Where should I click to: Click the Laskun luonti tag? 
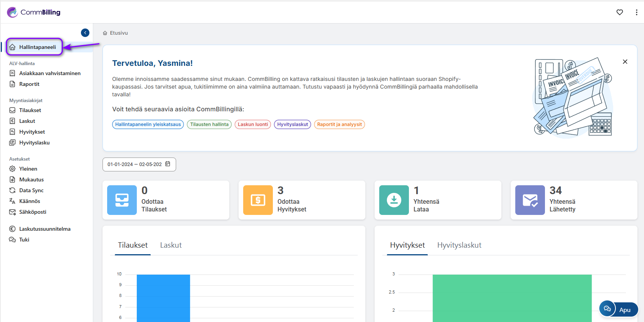[x=252, y=124]
